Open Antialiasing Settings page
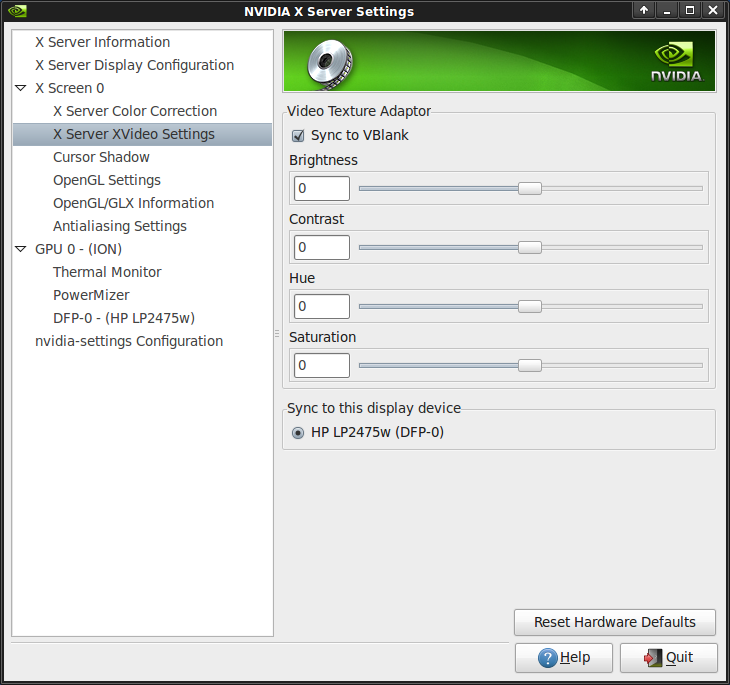The width and height of the screenshot is (730, 685). [120, 226]
